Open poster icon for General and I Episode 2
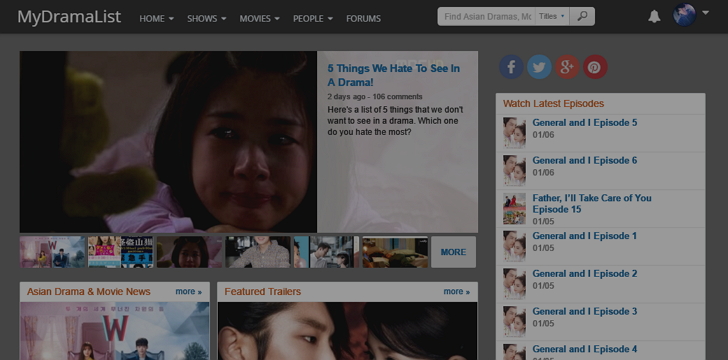The height and width of the screenshot is (360, 728). point(514,284)
